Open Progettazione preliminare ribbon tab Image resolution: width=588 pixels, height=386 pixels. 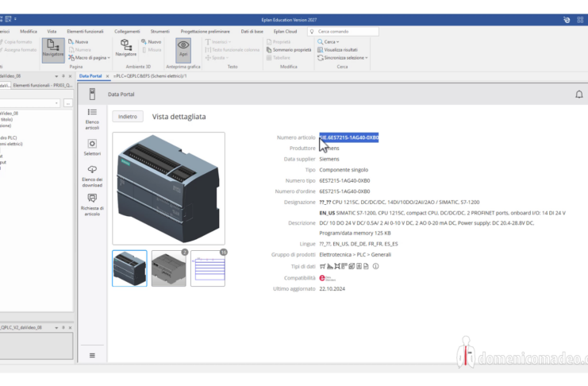tap(205, 31)
